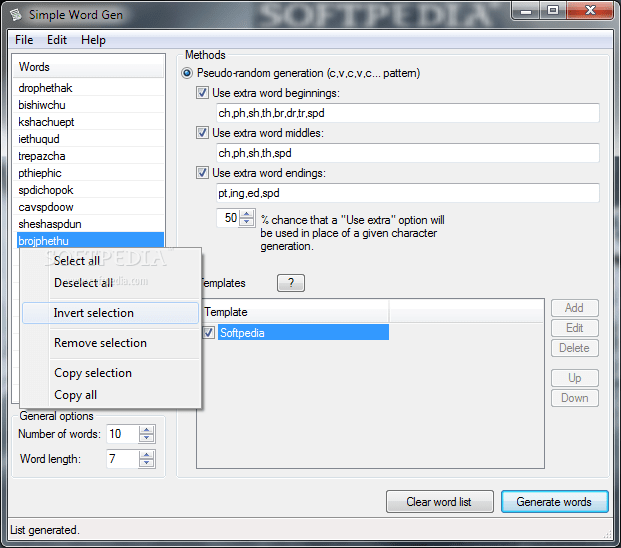Screen dimensions: 621x548
Task: Increase the Word length spinner
Action: pyautogui.click(x=147, y=455)
